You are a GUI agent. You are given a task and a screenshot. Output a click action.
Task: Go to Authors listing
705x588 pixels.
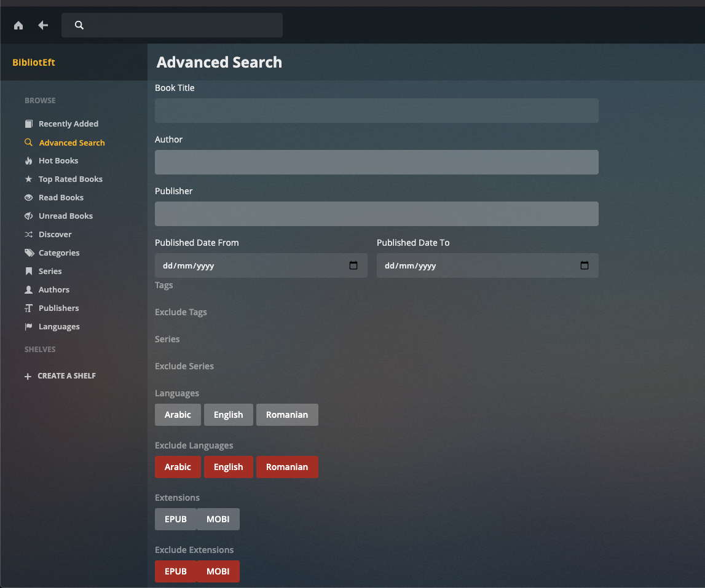pos(54,289)
